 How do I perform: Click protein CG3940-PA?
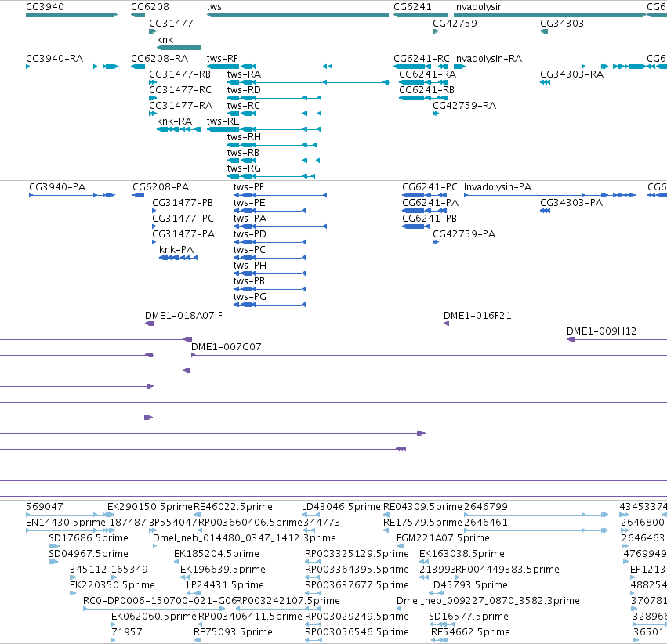[57, 187]
